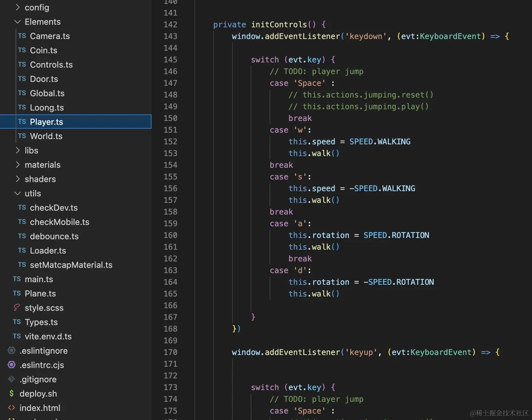
Task: Click the TS icon beside Loong.ts
Action: pos(22,107)
